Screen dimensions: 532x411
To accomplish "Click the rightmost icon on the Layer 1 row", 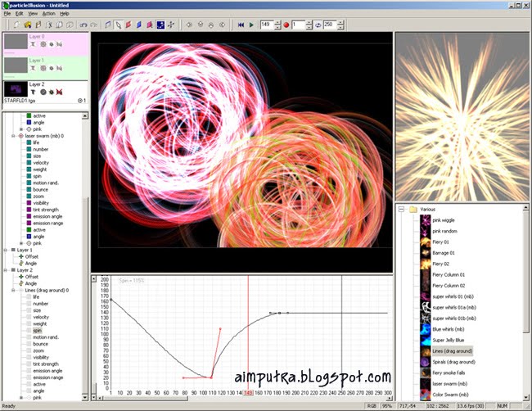I will 60,68.
